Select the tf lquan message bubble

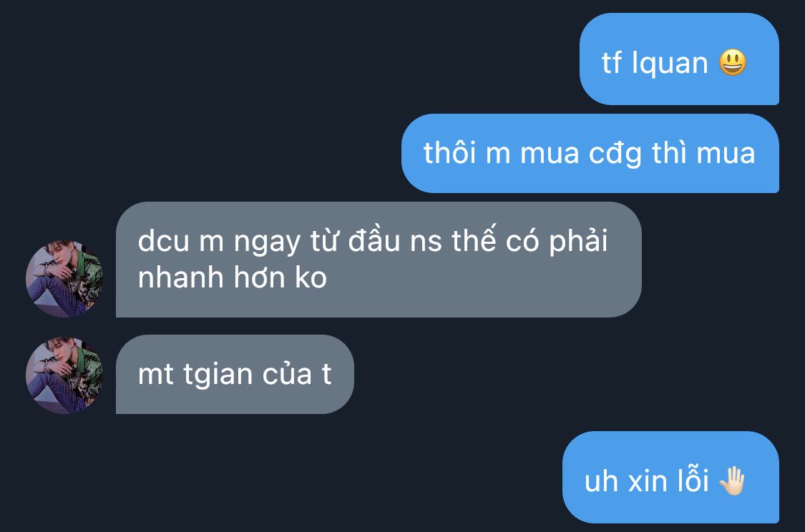tap(679, 59)
